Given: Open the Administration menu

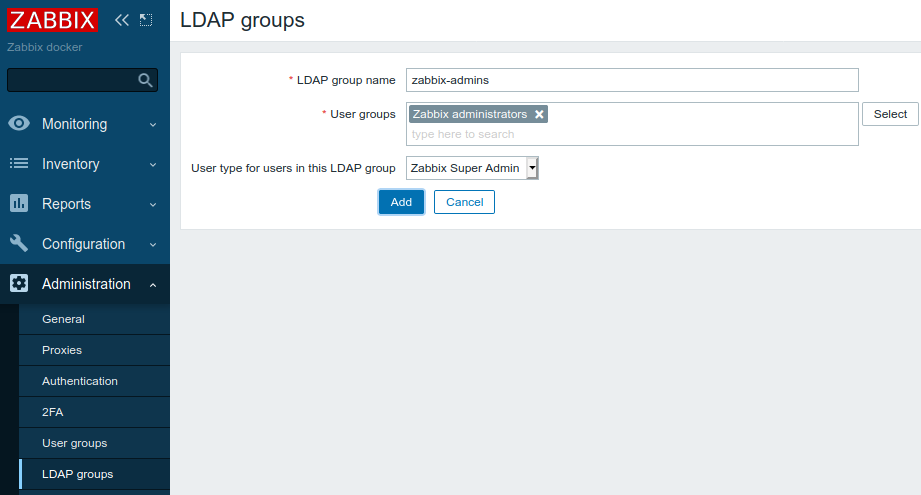Looking at the screenshot, I should [x=85, y=284].
